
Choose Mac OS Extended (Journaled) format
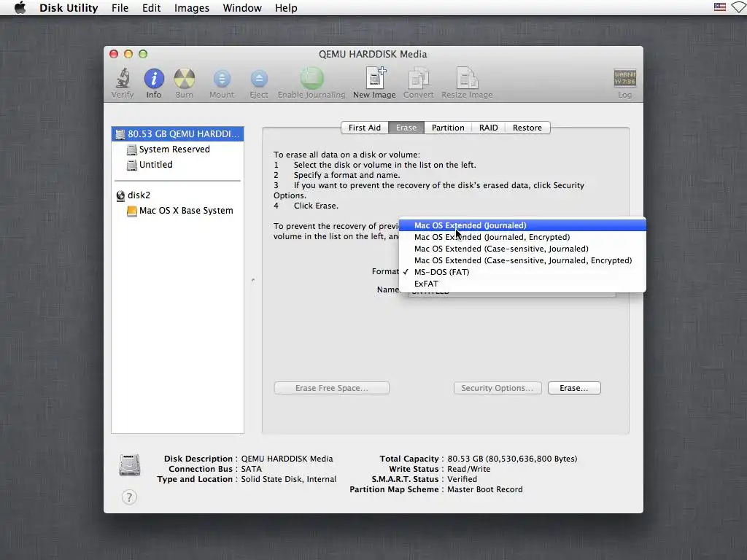pos(522,225)
